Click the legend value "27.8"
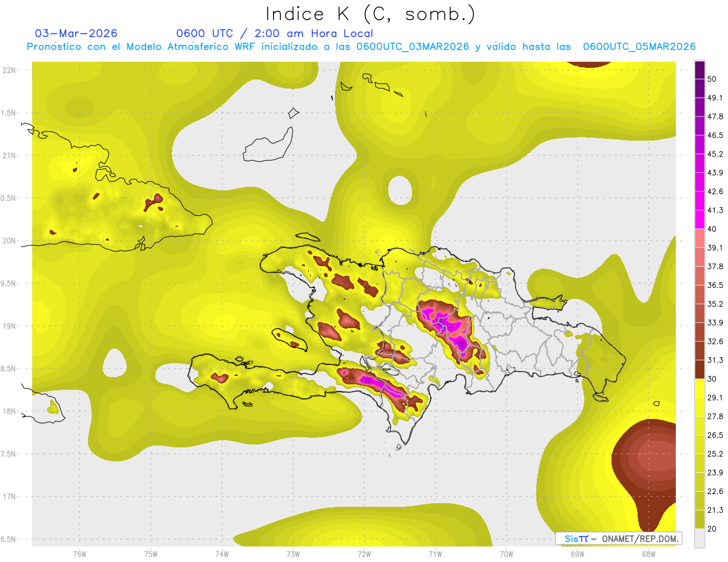 tap(715, 416)
